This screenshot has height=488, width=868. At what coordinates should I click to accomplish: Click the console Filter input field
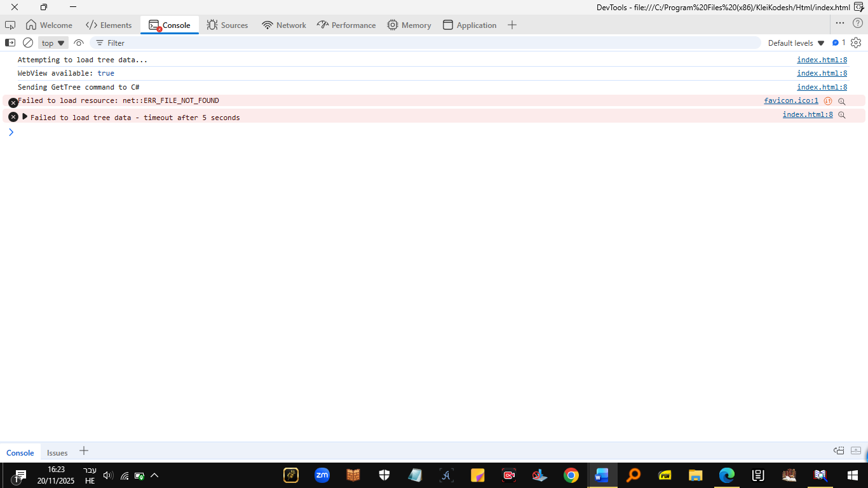coord(426,43)
